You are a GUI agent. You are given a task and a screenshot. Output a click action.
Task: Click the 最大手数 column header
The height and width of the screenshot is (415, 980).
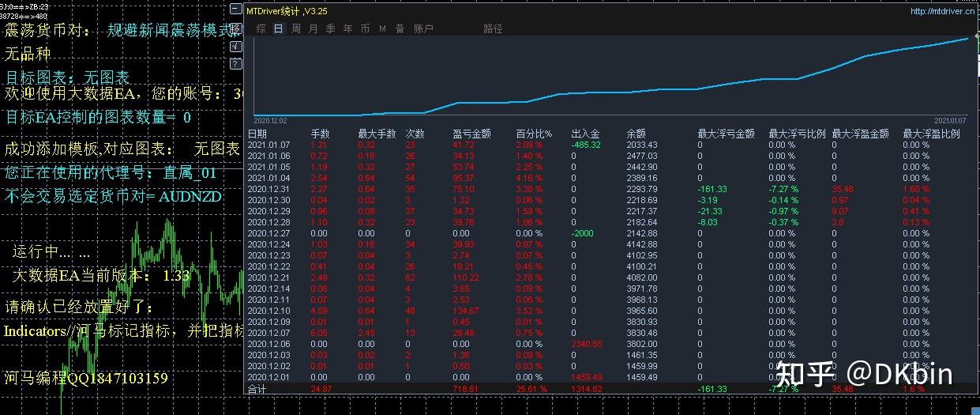377,134
